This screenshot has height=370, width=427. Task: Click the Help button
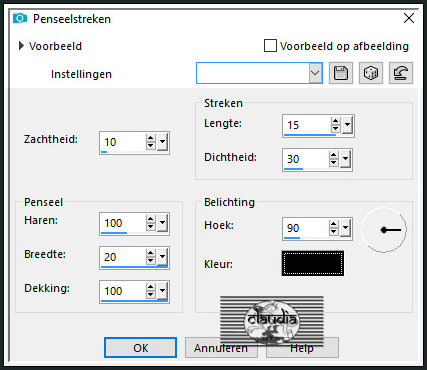302,348
